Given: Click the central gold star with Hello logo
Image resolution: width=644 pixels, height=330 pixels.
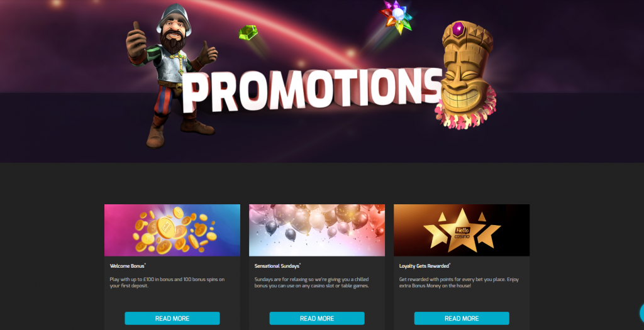Looking at the screenshot, I should pos(462,231).
